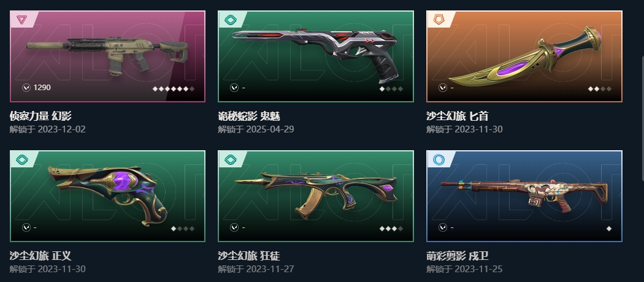
Task: Click the orange tier icon on 沙尘幻旅 匕首 card
Action: pyautogui.click(x=439, y=19)
